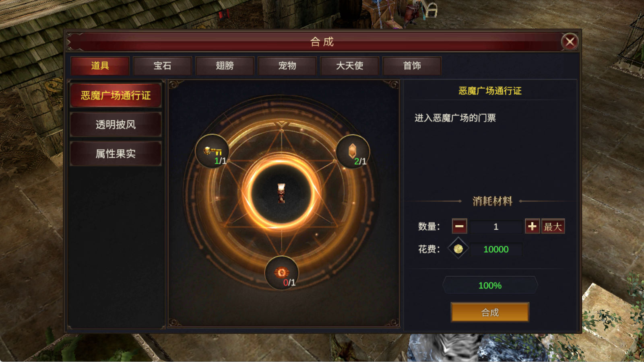This screenshot has width=644, height=362.
Task: Increase quantity with the plus button
Action: click(532, 226)
